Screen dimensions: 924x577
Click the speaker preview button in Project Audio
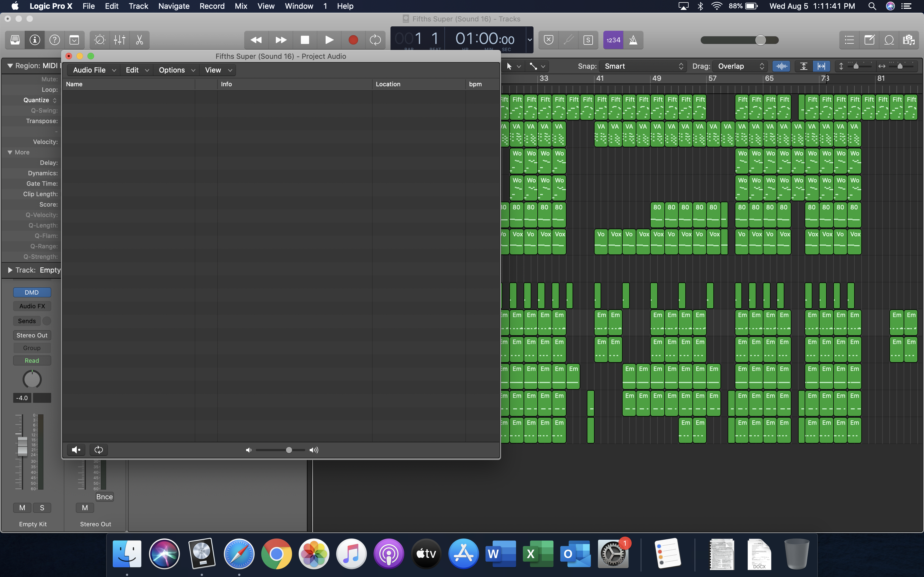(76, 450)
